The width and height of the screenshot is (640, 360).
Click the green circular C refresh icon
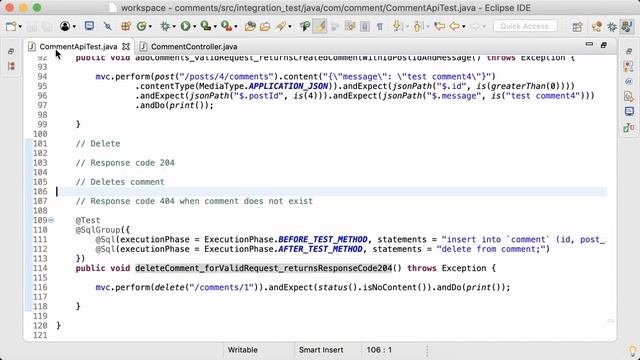coord(141,27)
